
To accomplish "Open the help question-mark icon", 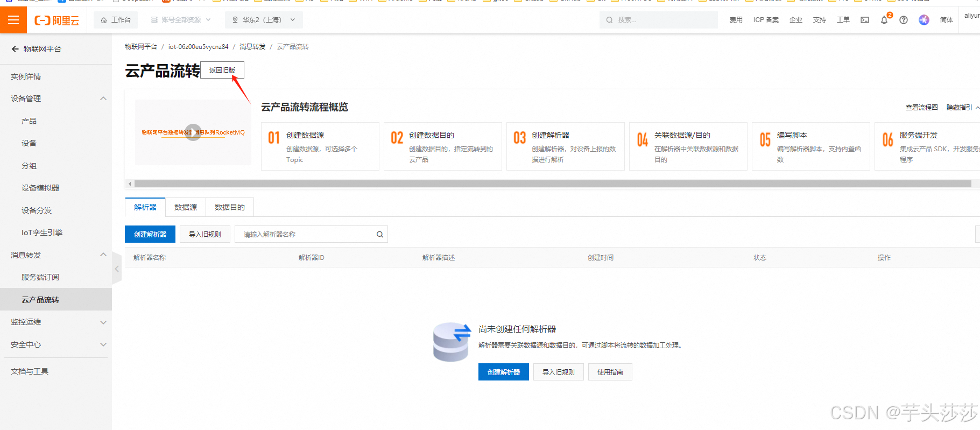I will (904, 20).
